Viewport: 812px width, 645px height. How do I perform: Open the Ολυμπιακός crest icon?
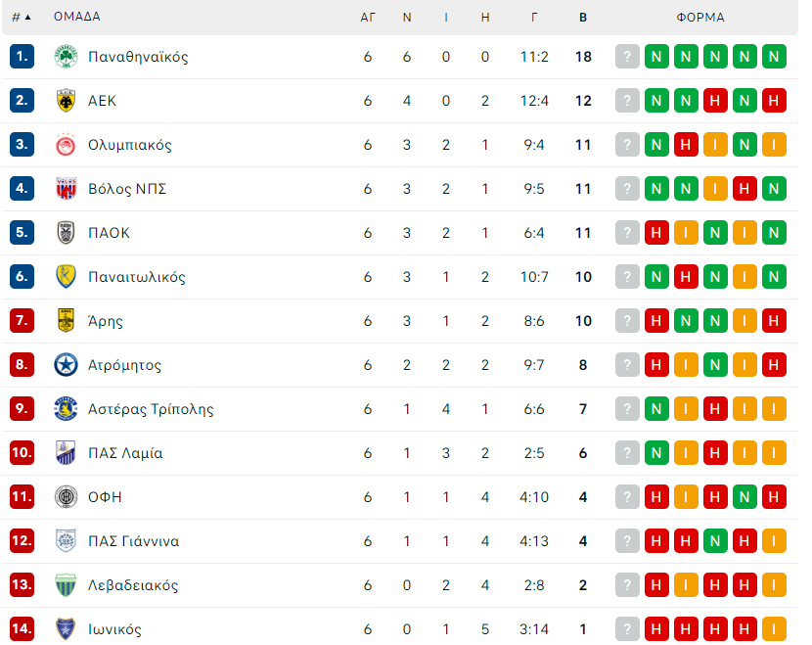click(x=66, y=145)
